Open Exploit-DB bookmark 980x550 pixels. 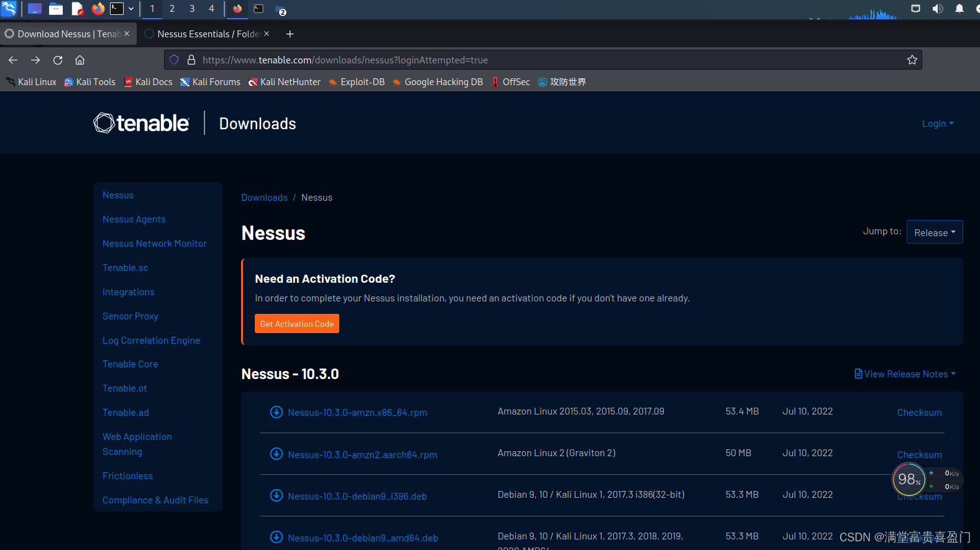[356, 82]
